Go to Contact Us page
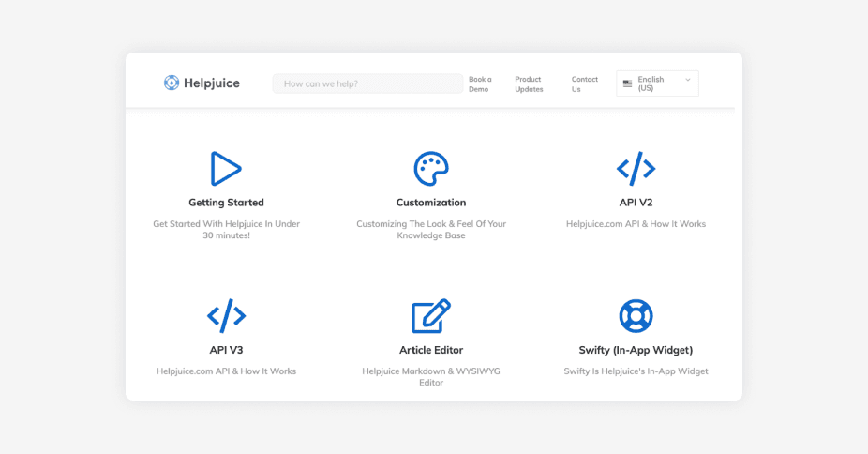The height and width of the screenshot is (454, 868). tap(585, 84)
